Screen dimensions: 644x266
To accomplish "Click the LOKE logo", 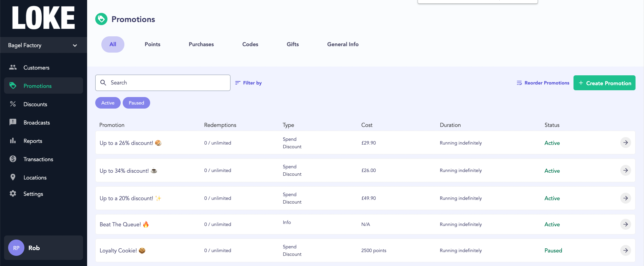I will pyautogui.click(x=43, y=18).
